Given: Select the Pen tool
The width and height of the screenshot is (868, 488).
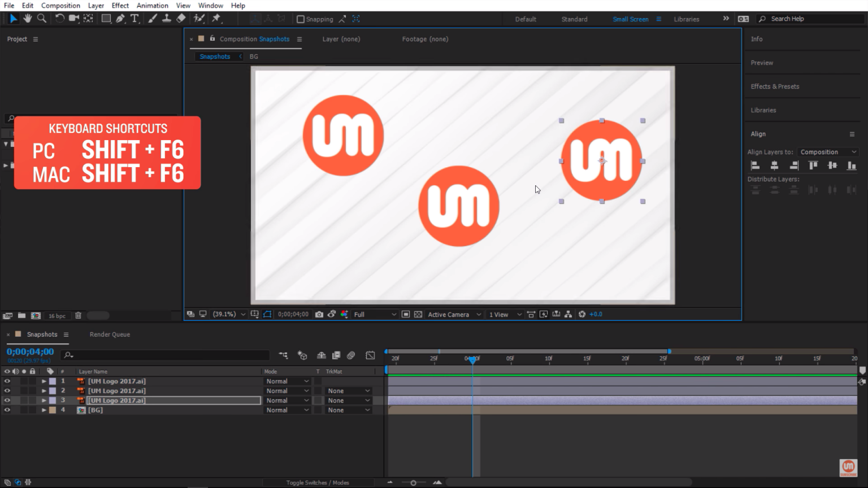Looking at the screenshot, I should point(120,19).
